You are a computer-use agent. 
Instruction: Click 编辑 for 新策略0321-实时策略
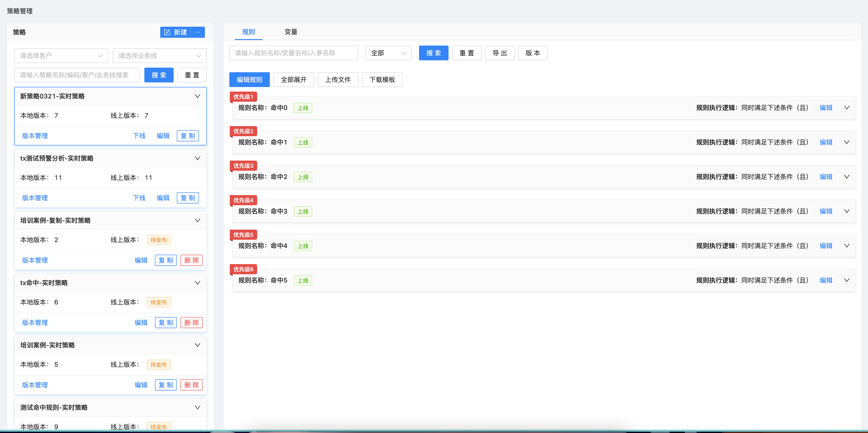click(x=163, y=136)
